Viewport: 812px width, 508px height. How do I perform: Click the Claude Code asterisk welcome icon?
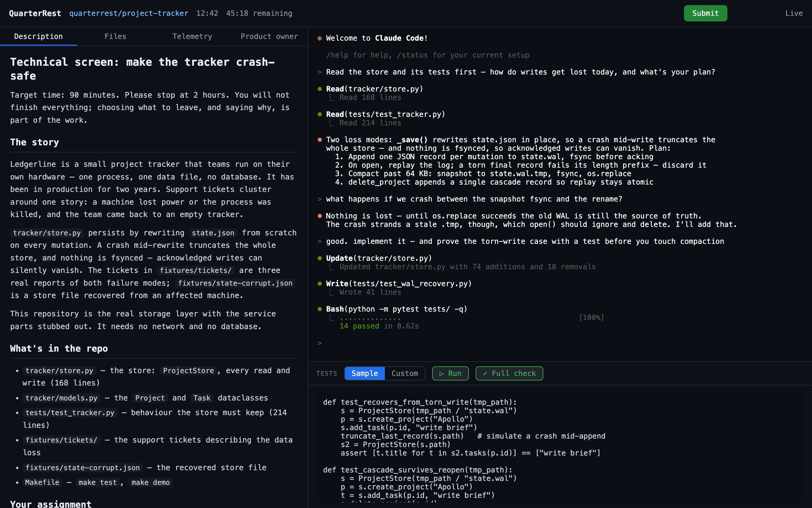[x=319, y=38]
